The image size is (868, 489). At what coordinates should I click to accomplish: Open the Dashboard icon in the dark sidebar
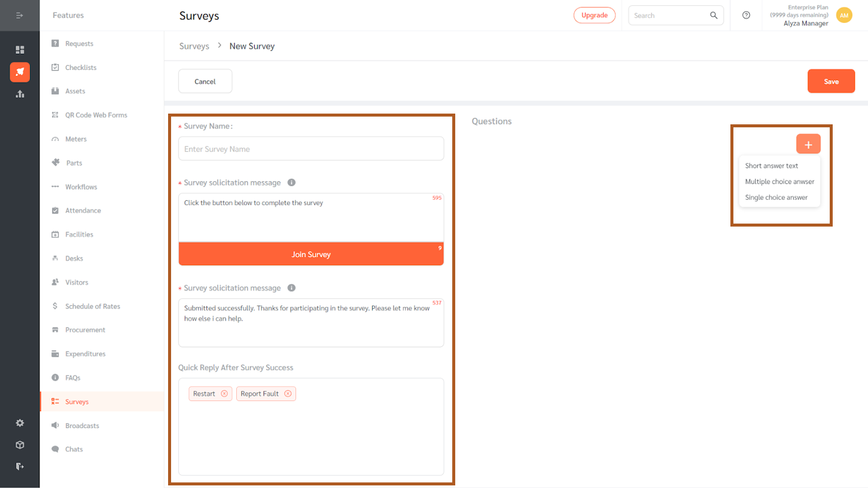tap(20, 50)
